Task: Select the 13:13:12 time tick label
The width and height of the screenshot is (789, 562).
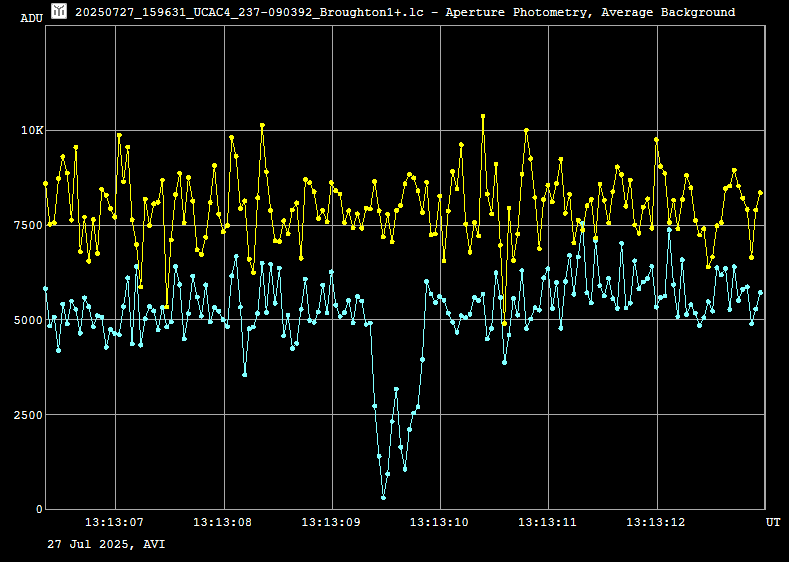Action: pos(656,522)
